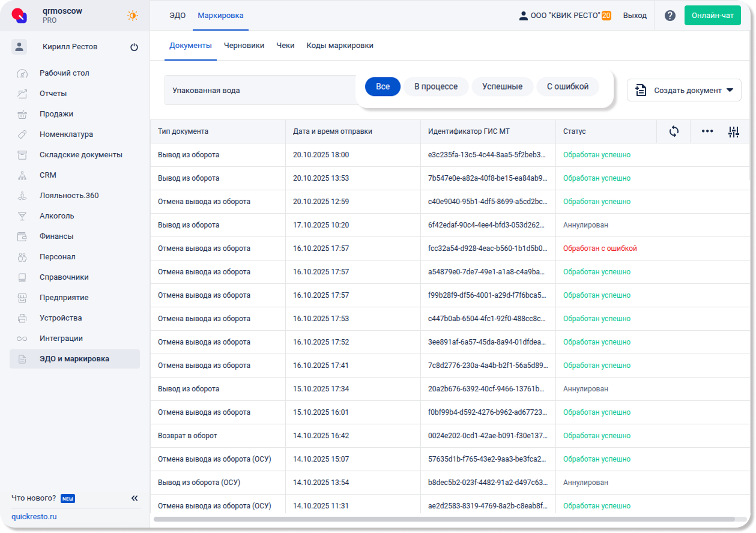Expand the Создать документ dropdown
756x533 pixels.
click(x=684, y=90)
